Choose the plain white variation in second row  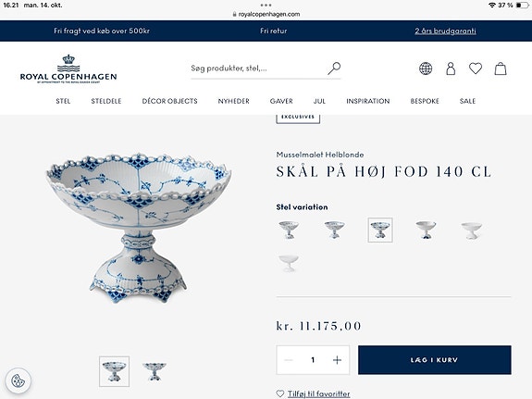289,264
